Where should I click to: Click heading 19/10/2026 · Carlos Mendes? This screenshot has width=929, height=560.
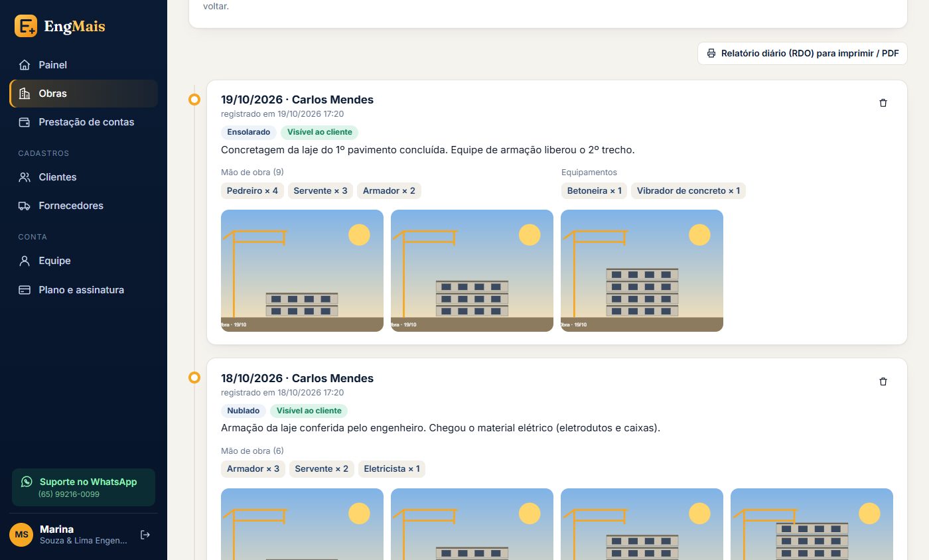[x=297, y=100]
